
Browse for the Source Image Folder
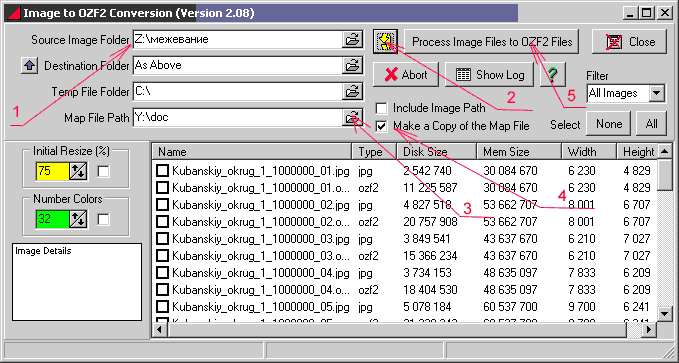(x=352, y=39)
